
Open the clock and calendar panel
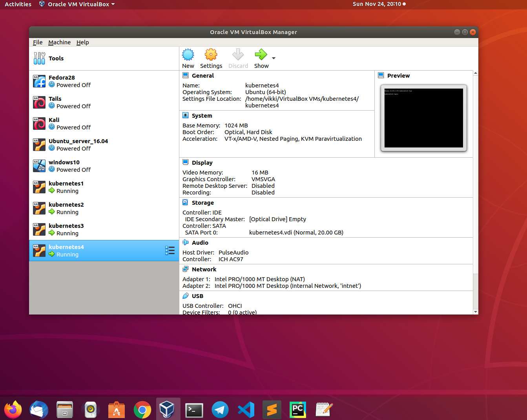point(379,4)
